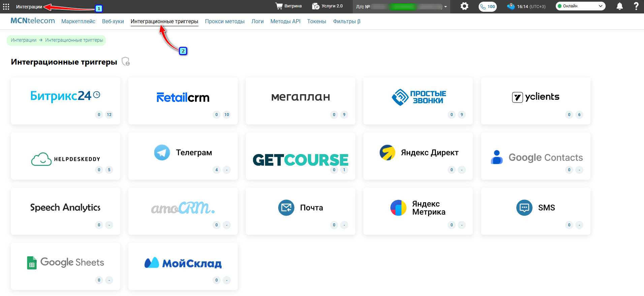Screen dimensions: 644x296
Task: Open the notifications bell
Action: pyautogui.click(x=619, y=6)
